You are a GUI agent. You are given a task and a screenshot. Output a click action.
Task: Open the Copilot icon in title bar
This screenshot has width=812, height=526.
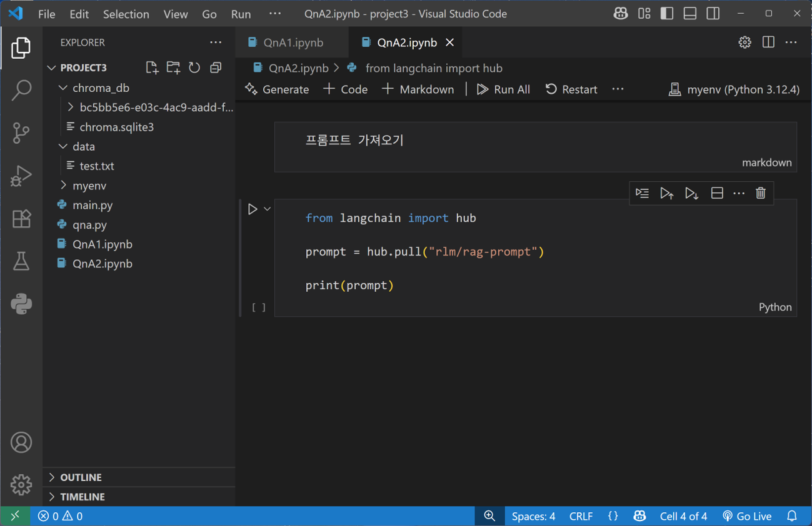click(621, 14)
